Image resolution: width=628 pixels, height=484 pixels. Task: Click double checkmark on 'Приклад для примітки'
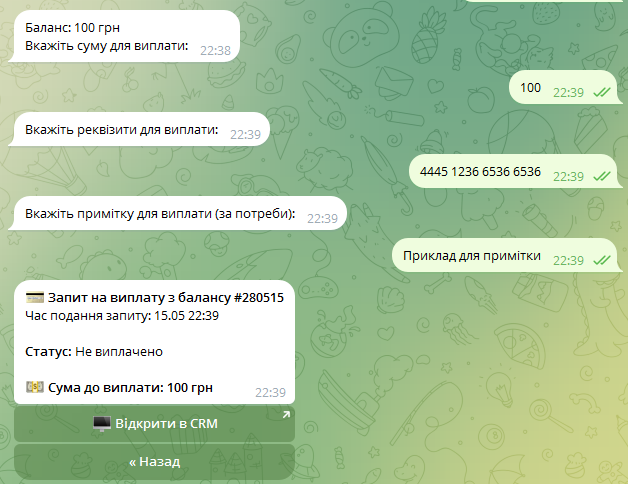[x=602, y=260]
